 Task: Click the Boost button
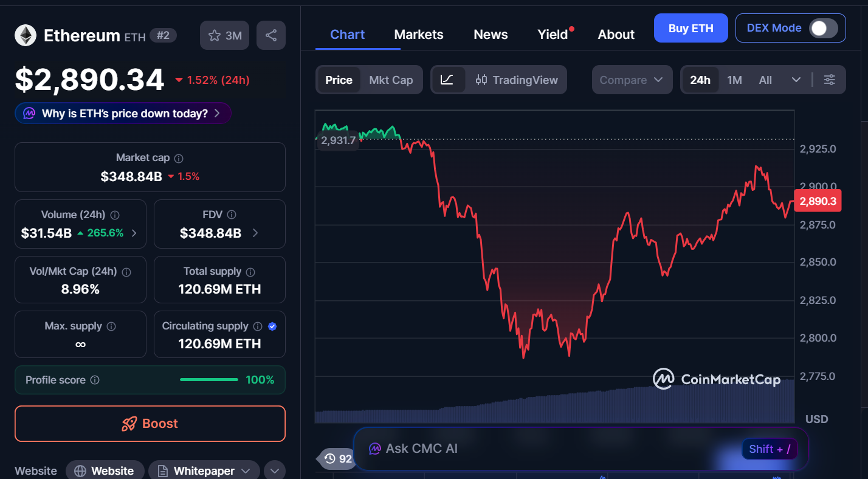[x=150, y=424]
